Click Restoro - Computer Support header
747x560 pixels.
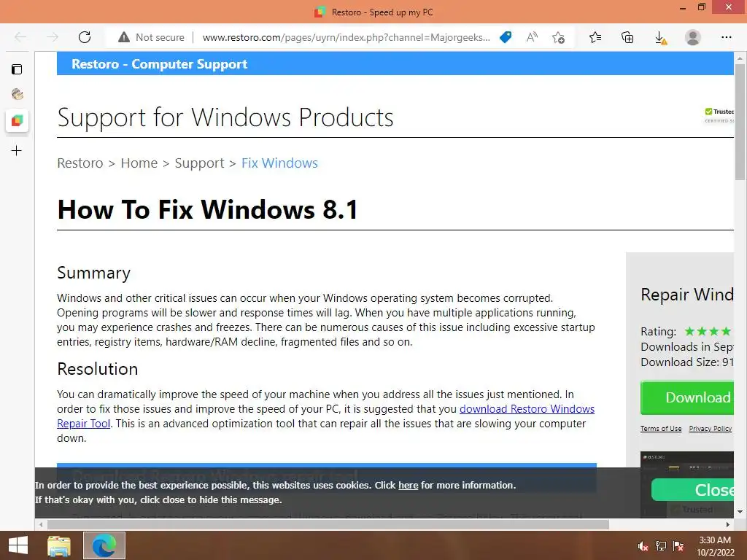click(x=159, y=64)
